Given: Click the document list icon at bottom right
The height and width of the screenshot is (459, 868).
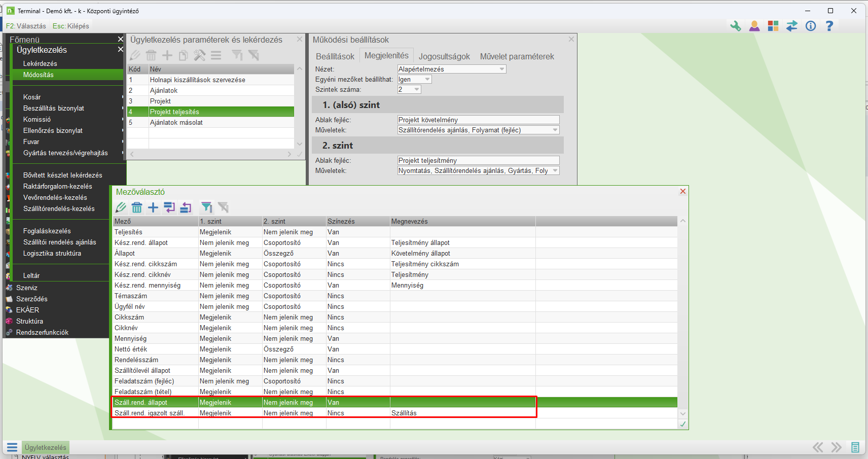Looking at the screenshot, I should pos(855,447).
